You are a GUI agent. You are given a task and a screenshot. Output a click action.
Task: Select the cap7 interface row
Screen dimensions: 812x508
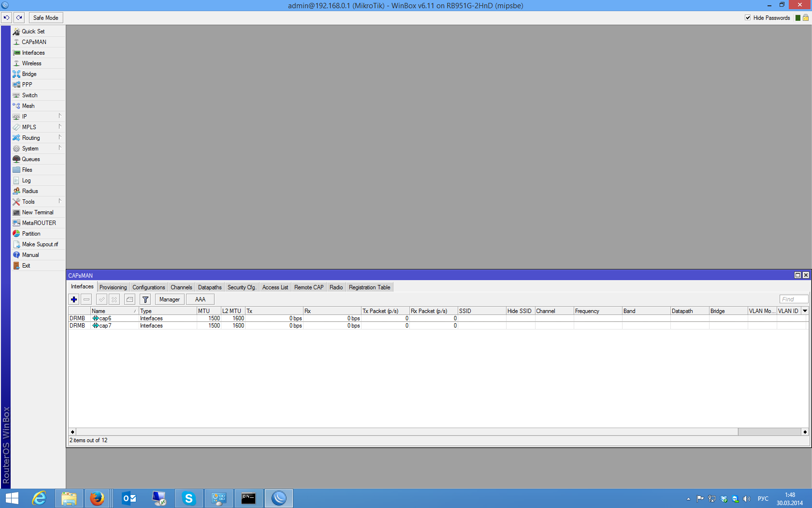tap(437, 326)
